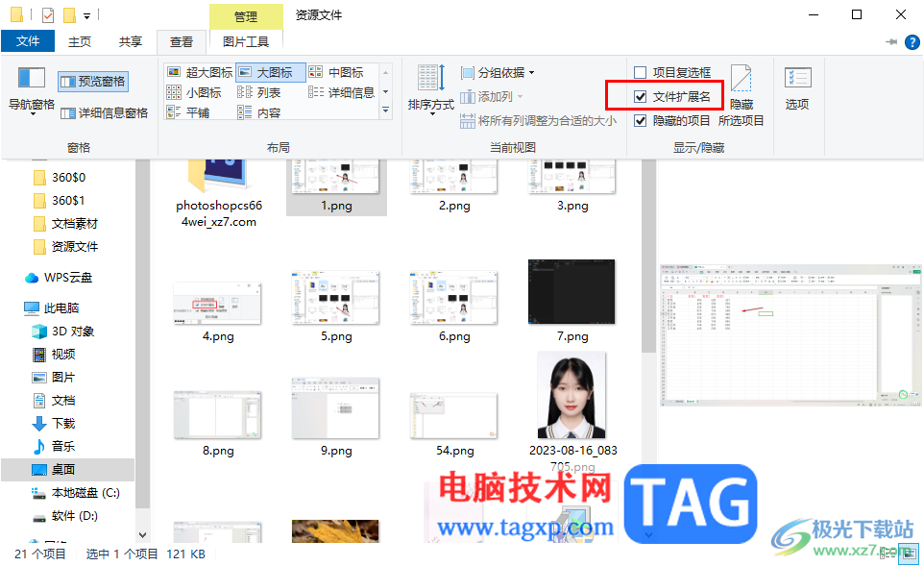924x566 pixels.
Task: Open the Navigation pane button
Action: 32,89
